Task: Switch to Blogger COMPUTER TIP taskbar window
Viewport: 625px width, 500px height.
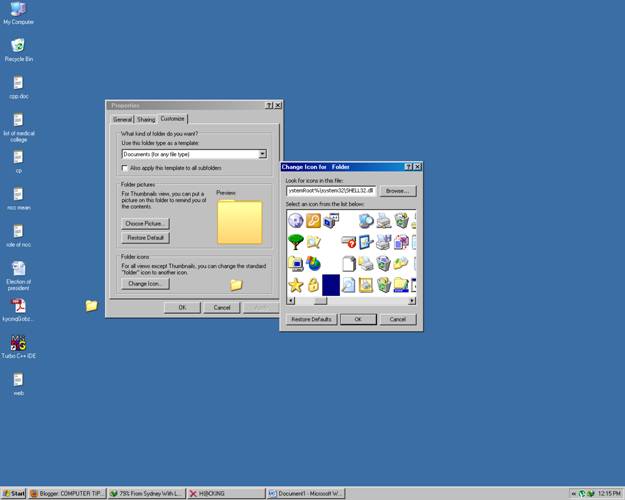Action: 67,494
